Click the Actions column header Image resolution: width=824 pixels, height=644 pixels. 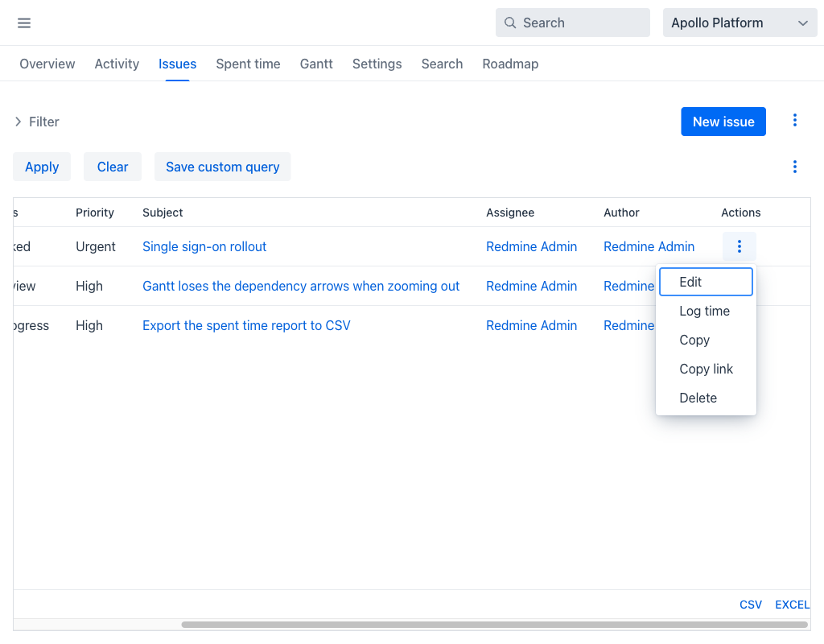(x=740, y=213)
